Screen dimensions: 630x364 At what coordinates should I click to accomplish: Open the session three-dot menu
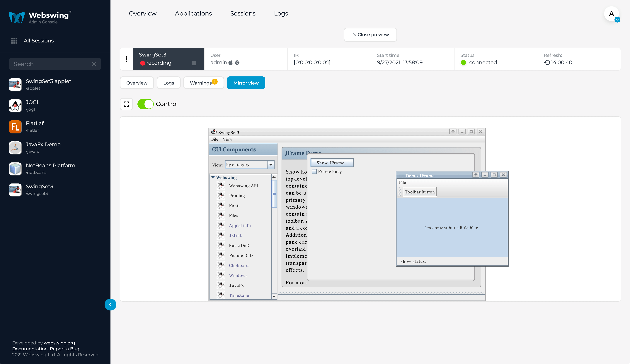126,59
